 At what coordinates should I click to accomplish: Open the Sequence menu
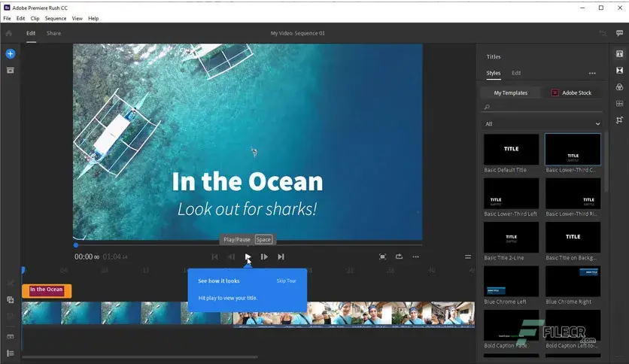click(56, 19)
